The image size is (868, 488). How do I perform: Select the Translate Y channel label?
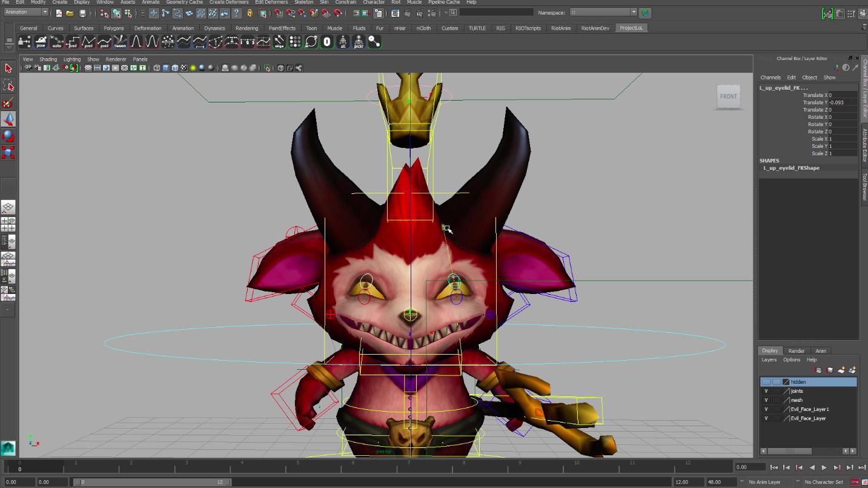[815, 102]
